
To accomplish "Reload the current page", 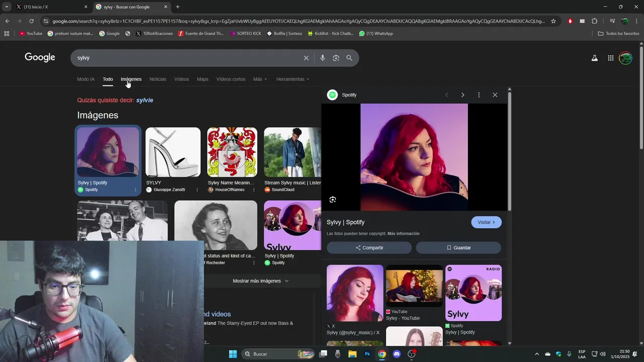I will click(31, 21).
